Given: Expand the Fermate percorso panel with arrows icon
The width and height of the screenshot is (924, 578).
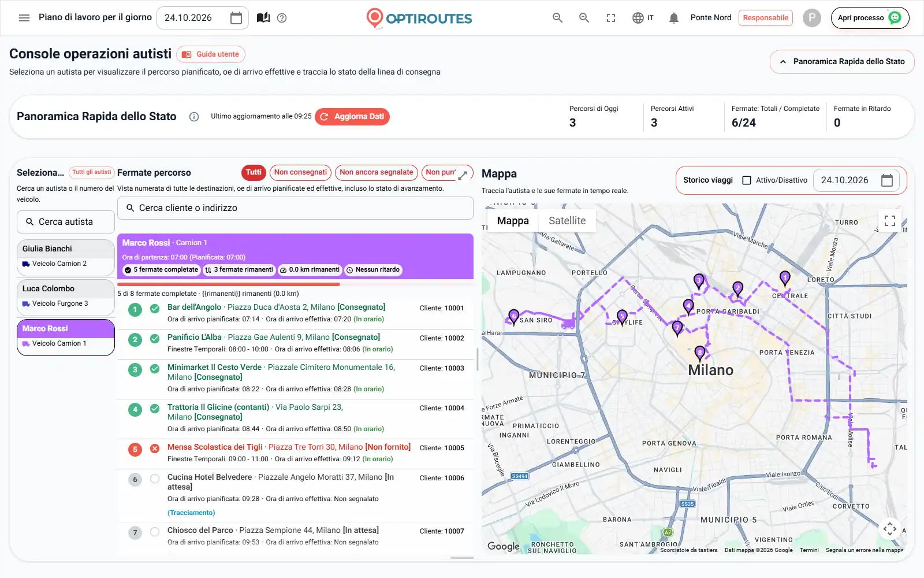Looking at the screenshot, I should click(463, 175).
